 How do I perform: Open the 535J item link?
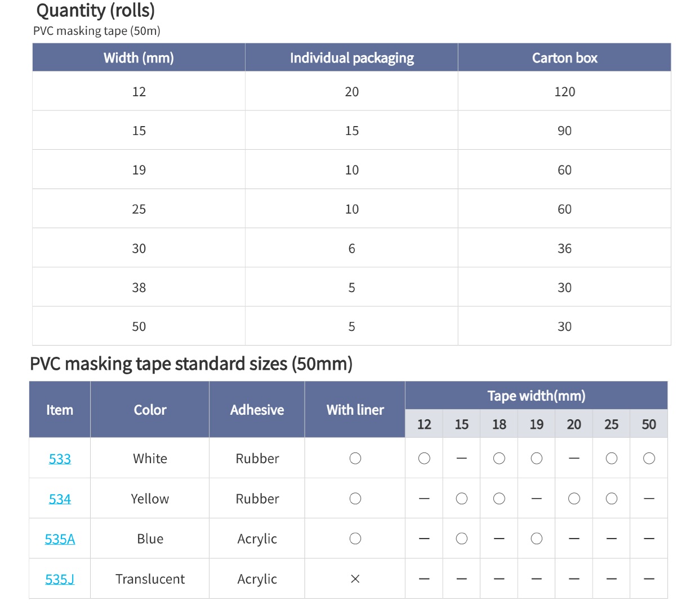pyautogui.click(x=60, y=579)
